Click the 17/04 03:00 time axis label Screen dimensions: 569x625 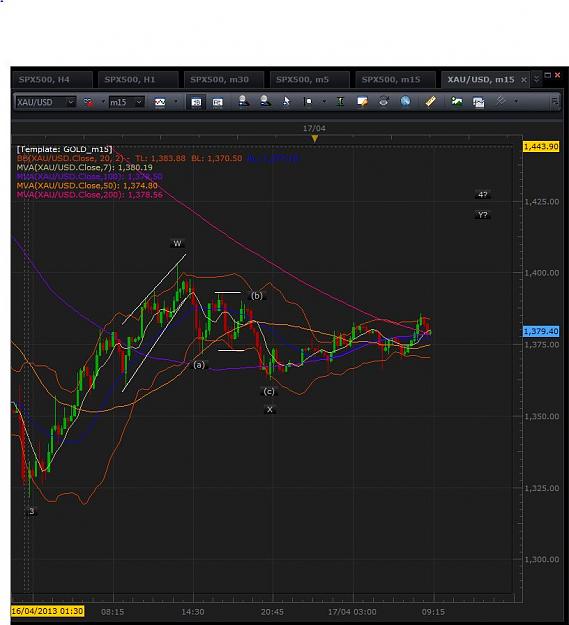tap(352, 612)
